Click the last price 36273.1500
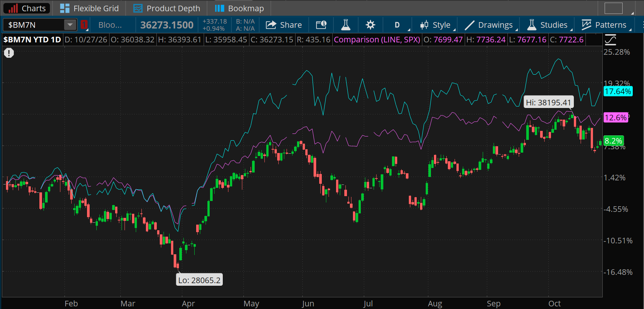This screenshot has width=644, height=309. 167,25
